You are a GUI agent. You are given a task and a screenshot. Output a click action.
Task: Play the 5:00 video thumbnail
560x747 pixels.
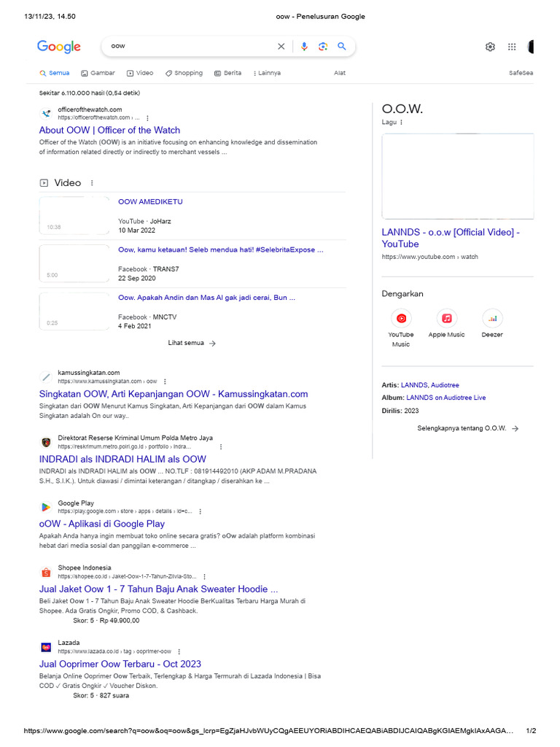click(x=74, y=263)
